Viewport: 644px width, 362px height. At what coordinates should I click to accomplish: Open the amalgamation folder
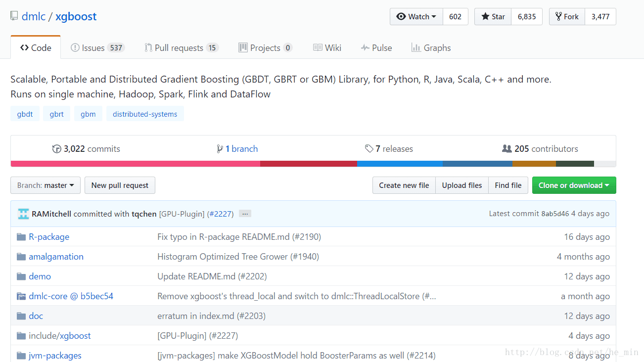point(56,257)
